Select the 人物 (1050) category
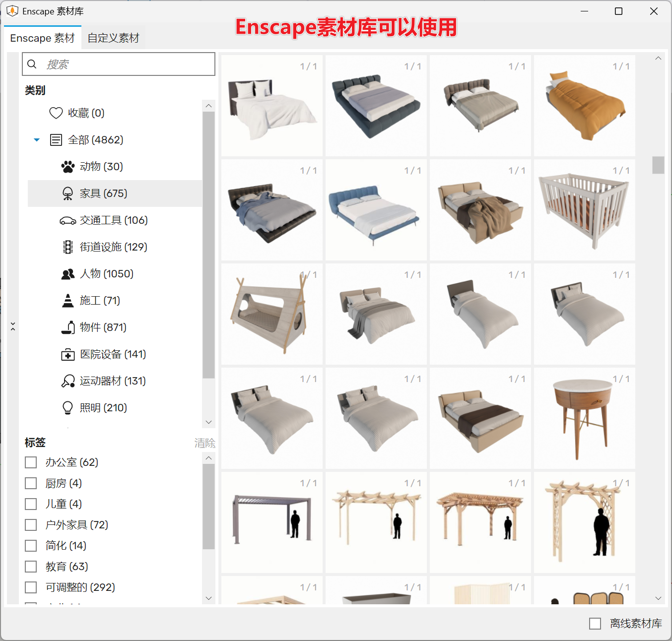 (115, 274)
